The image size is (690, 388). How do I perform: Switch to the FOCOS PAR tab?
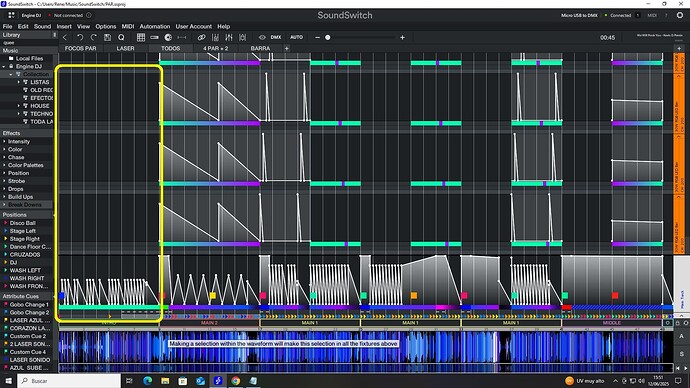coord(81,48)
